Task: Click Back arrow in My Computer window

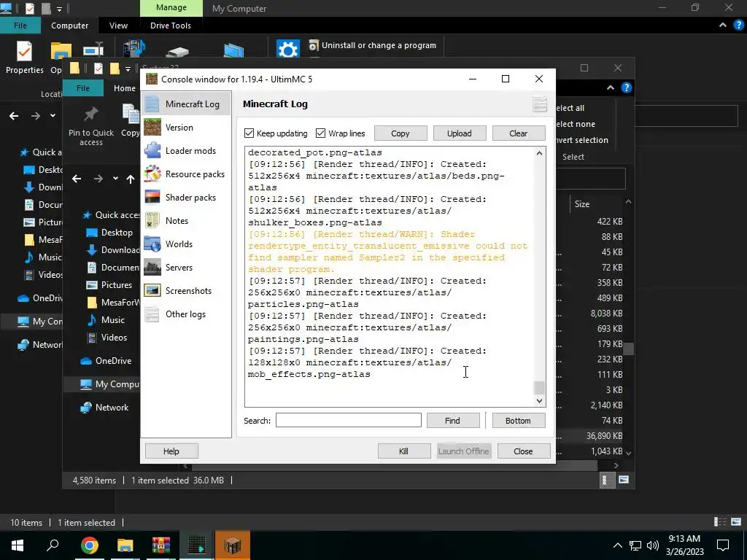Action: click(14, 116)
